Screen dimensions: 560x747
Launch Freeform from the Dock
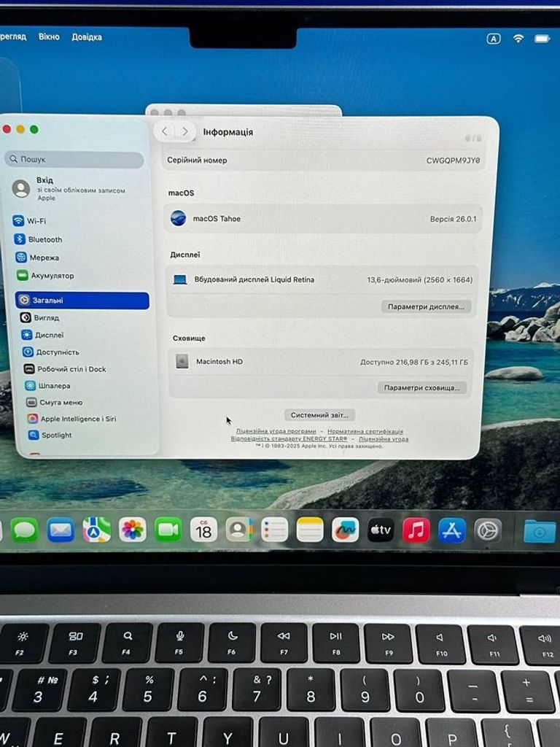(345, 530)
